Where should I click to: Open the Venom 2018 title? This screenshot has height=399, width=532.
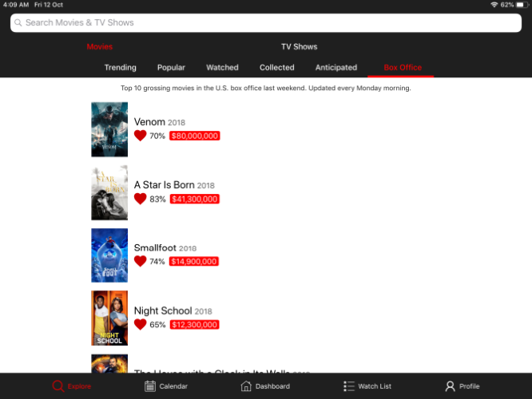click(x=160, y=122)
